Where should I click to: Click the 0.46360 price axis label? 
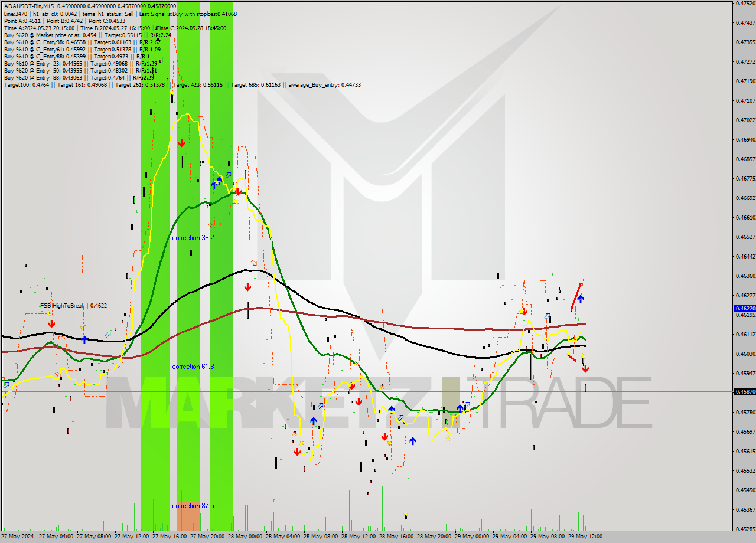coord(746,276)
